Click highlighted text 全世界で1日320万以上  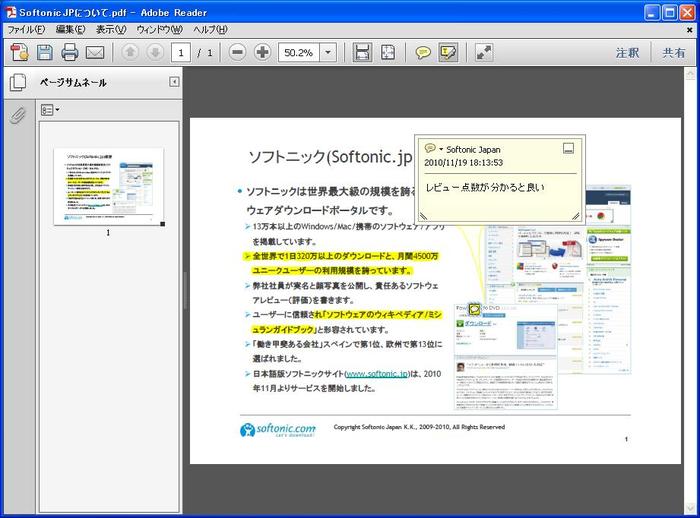[293, 256]
